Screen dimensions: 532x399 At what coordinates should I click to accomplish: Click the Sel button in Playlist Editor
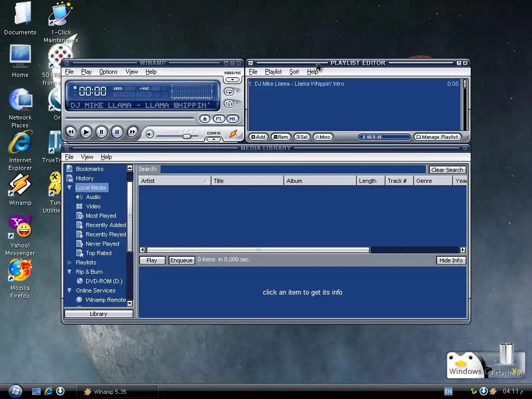(x=302, y=137)
